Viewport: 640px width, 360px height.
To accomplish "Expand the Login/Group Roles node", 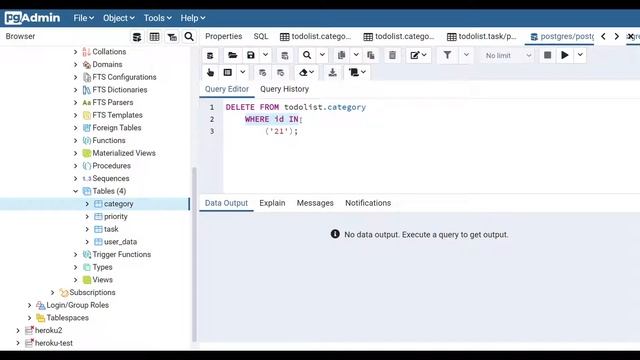I will pos(29,305).
